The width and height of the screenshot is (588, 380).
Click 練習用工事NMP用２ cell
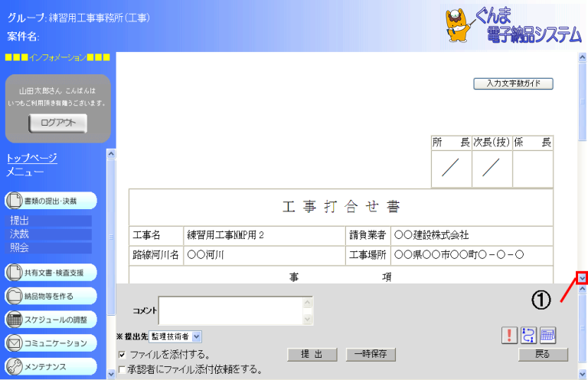click(x=264, y=235)
